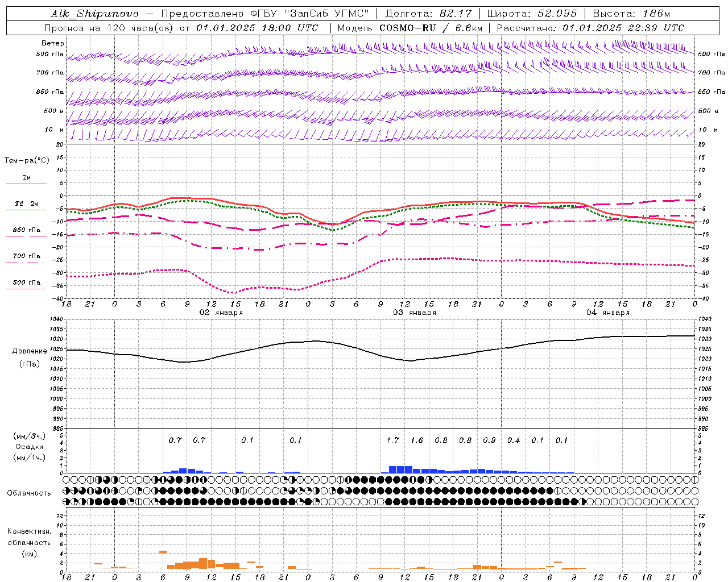Click the Рассчитано: 01.01.2025 22:39 UTC text
The image size is (728, 582).
coord(590,28)
